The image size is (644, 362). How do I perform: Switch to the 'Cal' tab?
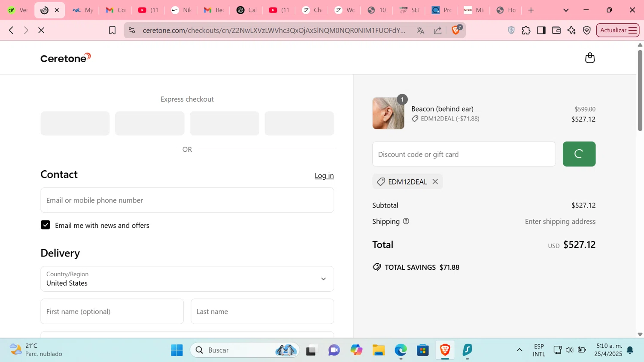pyautogui.click(x=246, y=10)
